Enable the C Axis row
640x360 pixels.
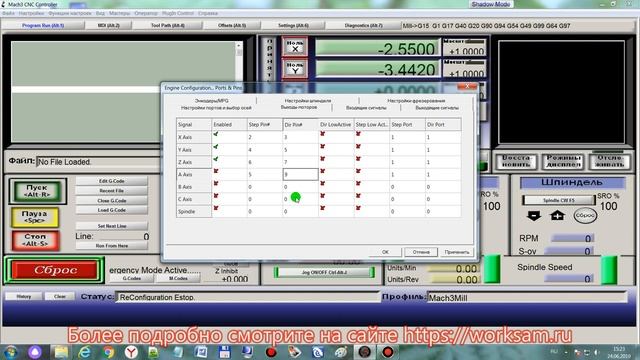(216, 196)
